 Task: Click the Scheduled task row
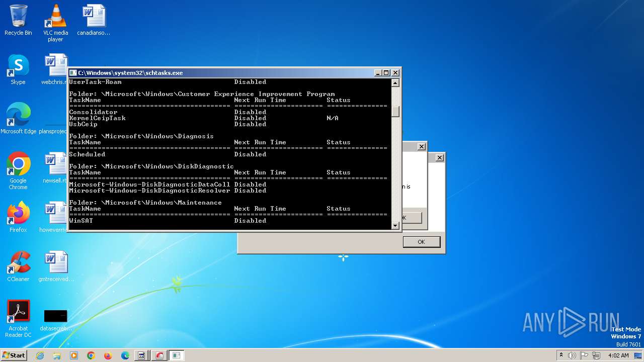(x=168, y=154)
